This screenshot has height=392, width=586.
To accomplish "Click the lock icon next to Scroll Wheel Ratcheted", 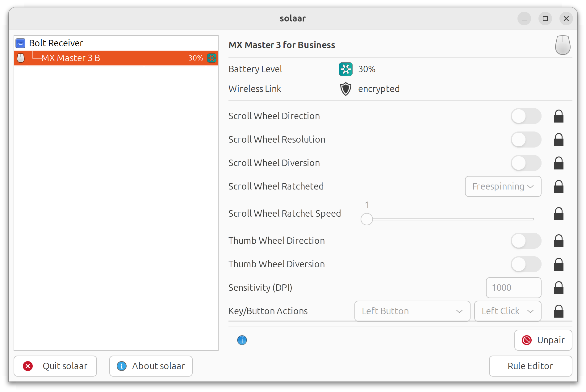I will [x=559, y=187].
